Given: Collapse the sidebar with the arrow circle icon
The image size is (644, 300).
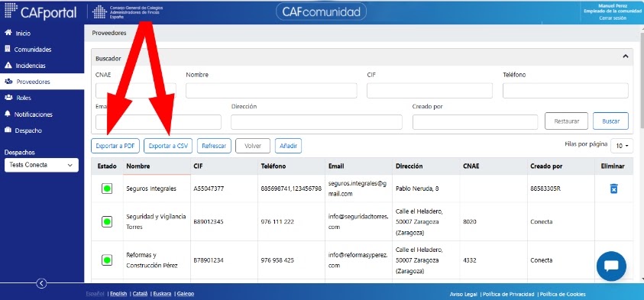Looking at the screenshot, I should coord(41,283).
